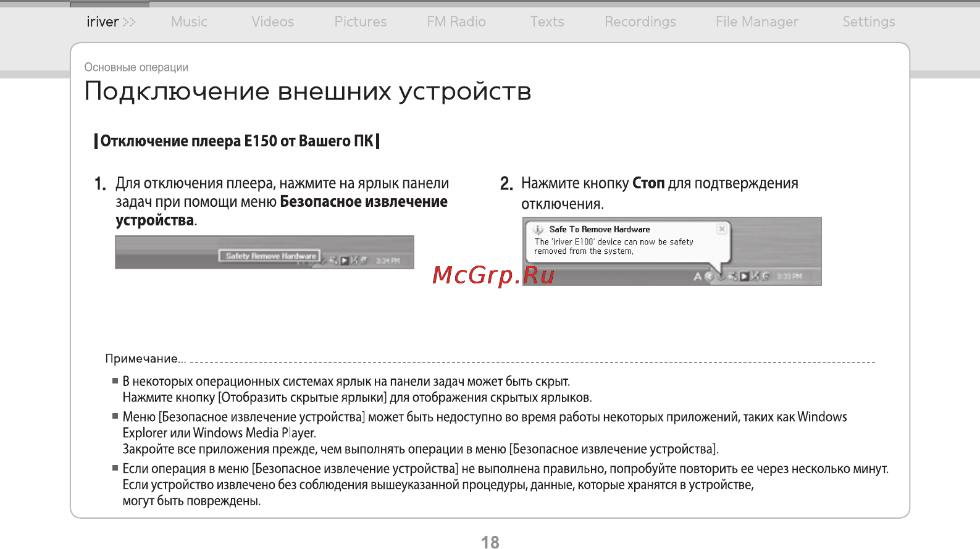
Task: Go to the Texts tab
Action: click(547, 22)
